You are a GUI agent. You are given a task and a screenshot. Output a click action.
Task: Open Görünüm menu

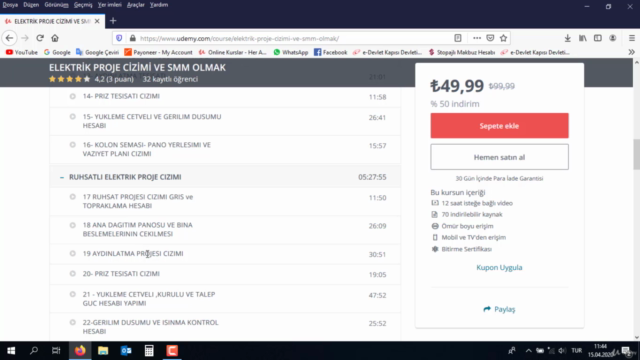(x=56, y=5)
